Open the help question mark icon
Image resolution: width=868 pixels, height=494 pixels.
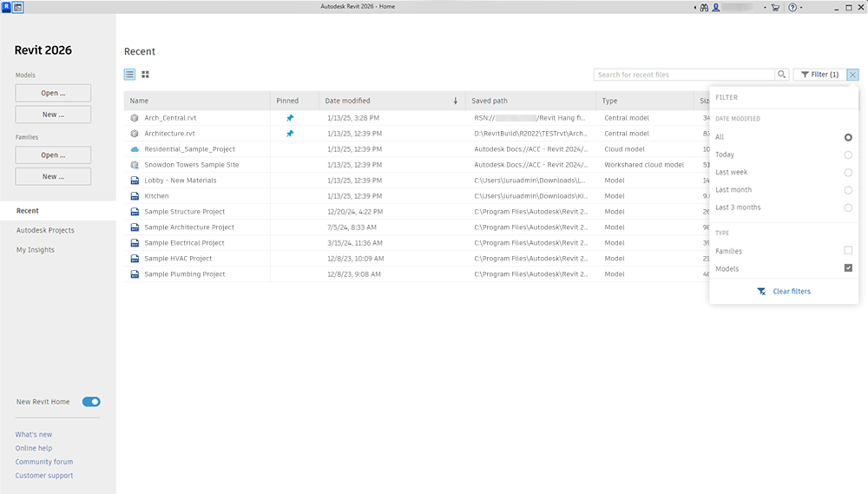pos(792,8)
